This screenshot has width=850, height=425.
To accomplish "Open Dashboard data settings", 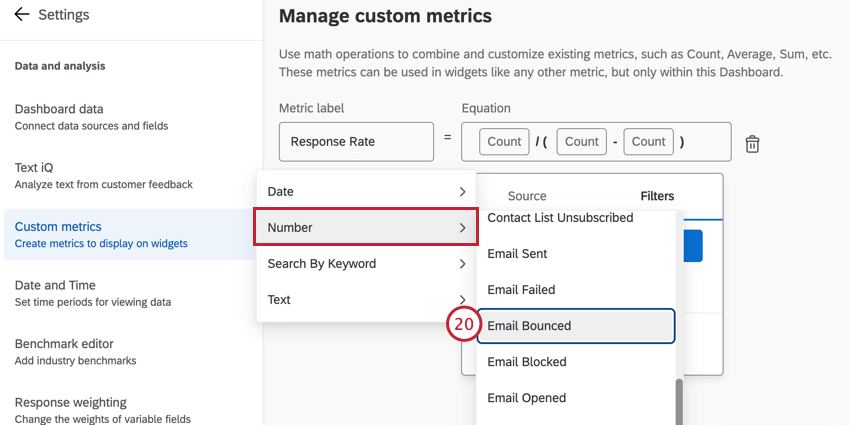I will coord(91,116).
